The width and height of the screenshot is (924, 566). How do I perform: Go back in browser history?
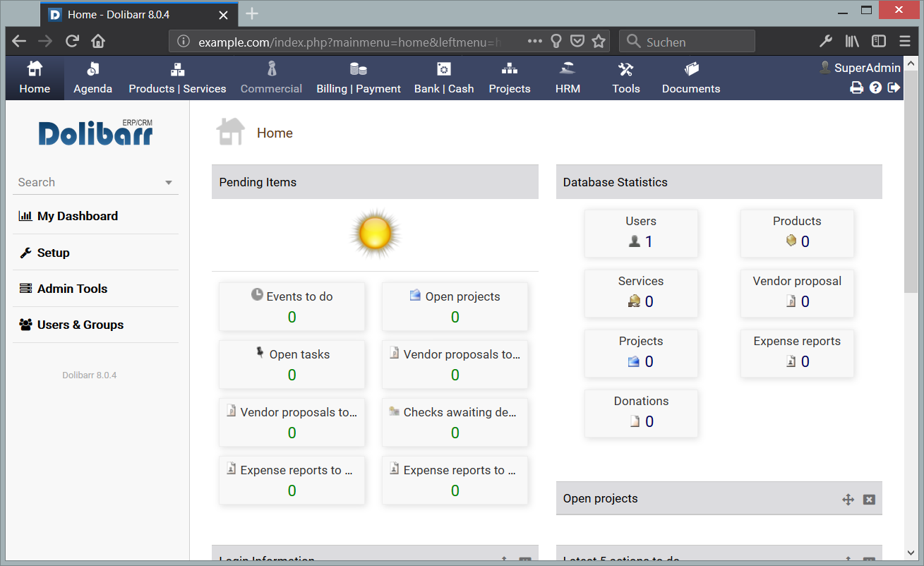tap(19, 41)
